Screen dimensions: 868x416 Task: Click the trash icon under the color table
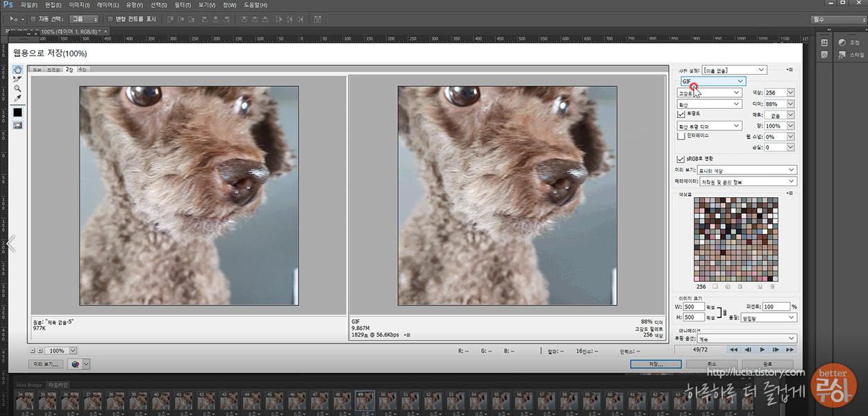click(x=771, y=286)
